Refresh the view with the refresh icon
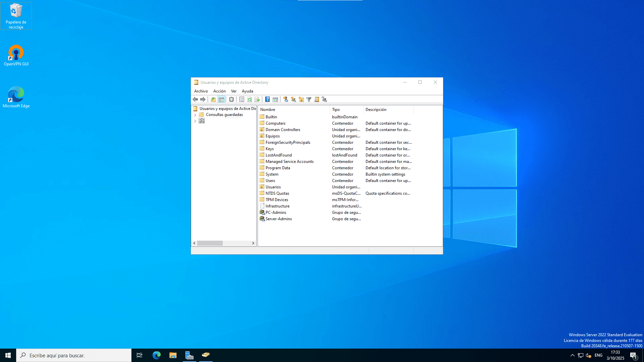 [x=250, y=99]
